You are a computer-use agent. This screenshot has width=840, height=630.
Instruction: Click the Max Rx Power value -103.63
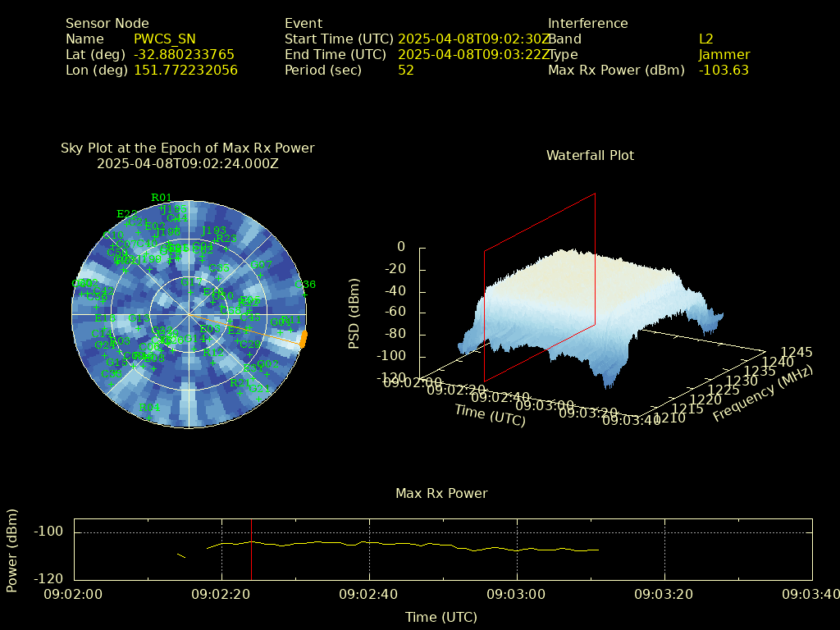(x=724, y=70)
